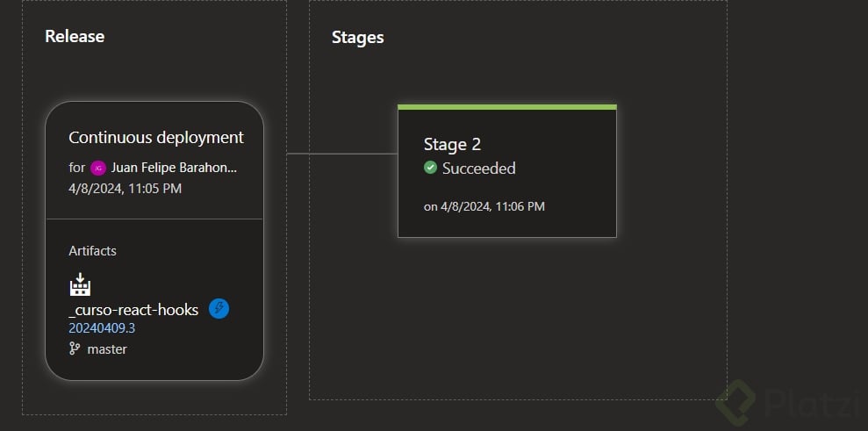Image resolution: width=868 pixels, height=431 pixels.
Task: Select the master branch label
Action: tap(107, 348)
